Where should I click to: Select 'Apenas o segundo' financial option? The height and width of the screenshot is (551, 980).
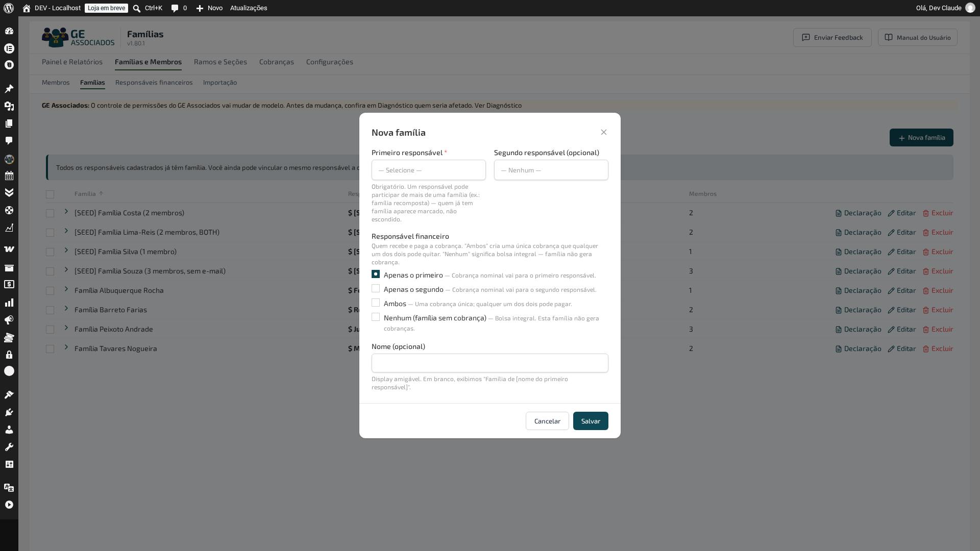click(376, 288)
